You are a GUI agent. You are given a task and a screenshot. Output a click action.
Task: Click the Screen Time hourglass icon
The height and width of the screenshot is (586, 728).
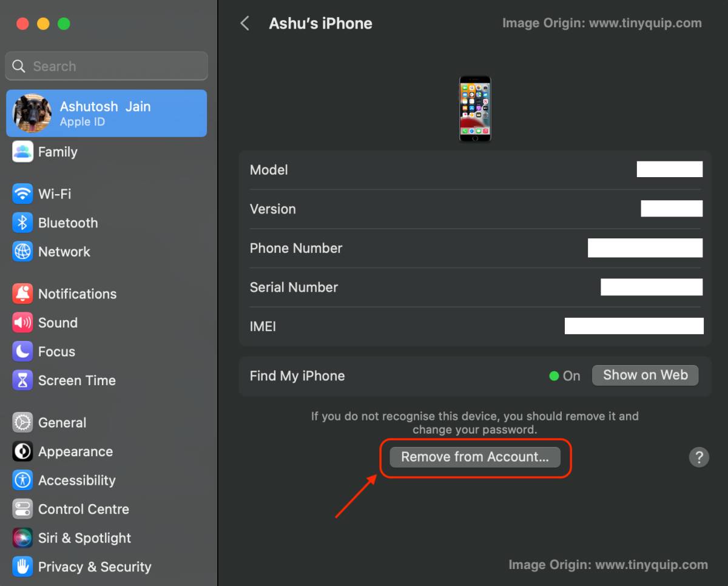[x=22, y=380]
